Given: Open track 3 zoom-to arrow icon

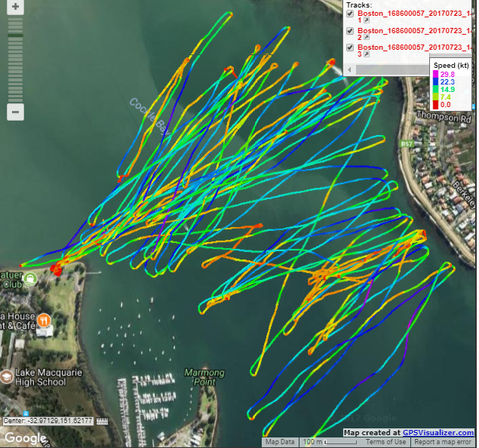Looking at the screenshot, I should (367, 54).
